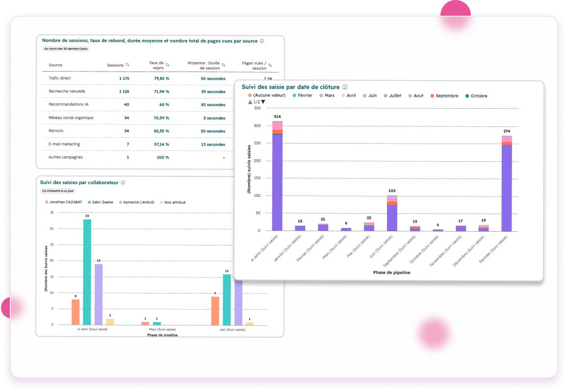Toggle Avril legend series
The width and height of the screenshot is (568, 392).
(348, 96)
